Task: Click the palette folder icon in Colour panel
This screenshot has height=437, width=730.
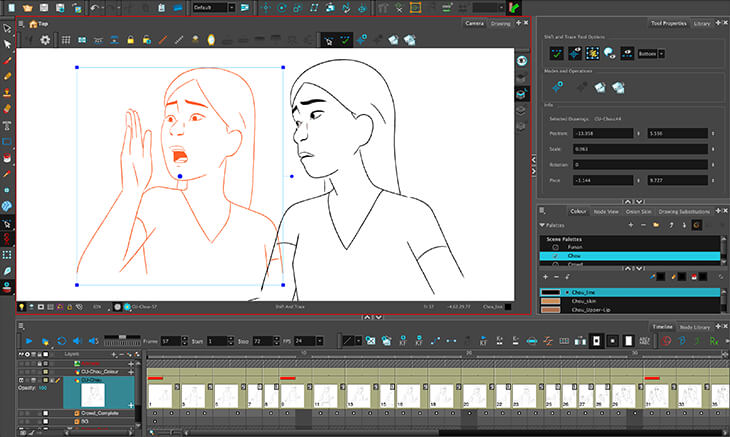Action: [x=656, y=225]
